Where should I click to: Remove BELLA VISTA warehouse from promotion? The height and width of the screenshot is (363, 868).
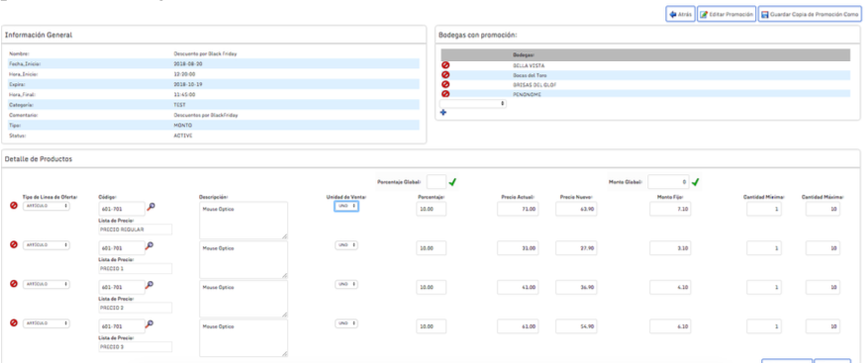(445, 65)
